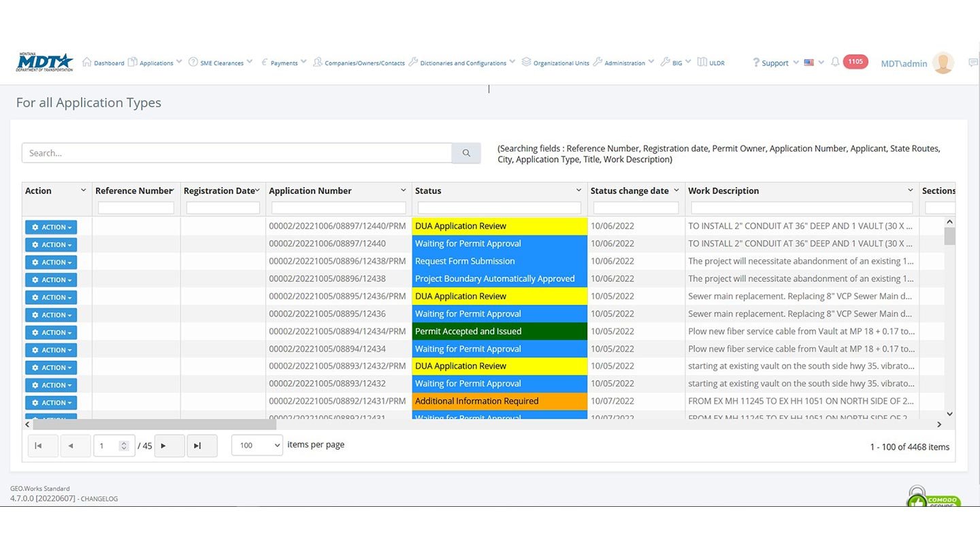Screen dimensions: 980x549
Task: Click the magnifier search button
Action: [x=466, y=153]
